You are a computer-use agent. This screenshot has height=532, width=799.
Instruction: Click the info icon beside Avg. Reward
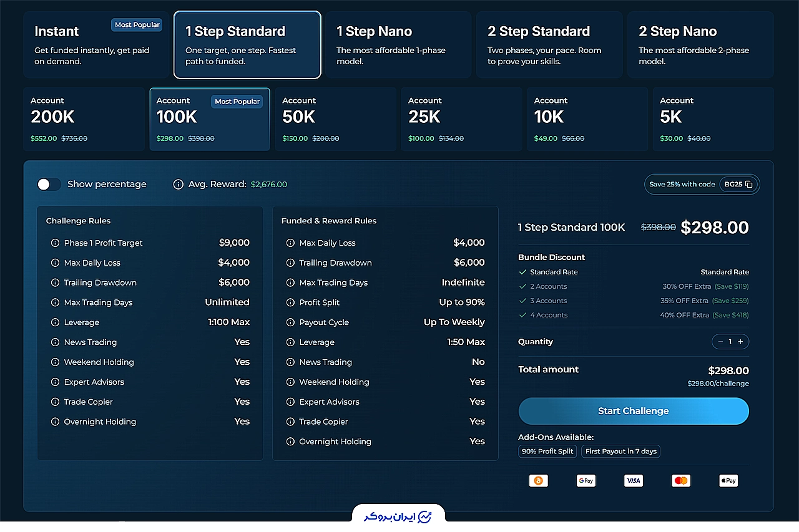coord(178,185)
